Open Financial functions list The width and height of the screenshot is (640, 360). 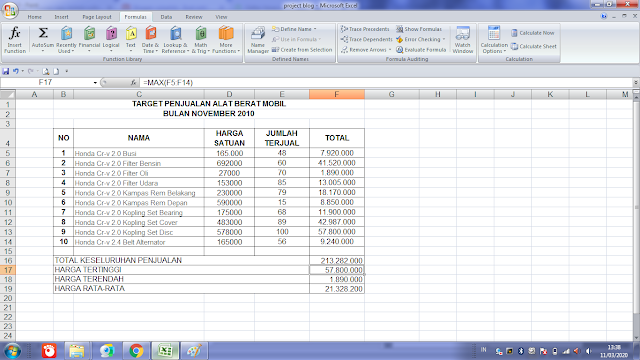tap(89, 40)
